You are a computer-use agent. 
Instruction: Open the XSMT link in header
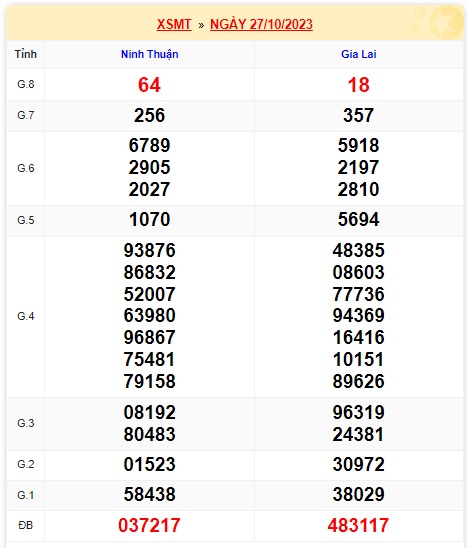click(174, 24)
